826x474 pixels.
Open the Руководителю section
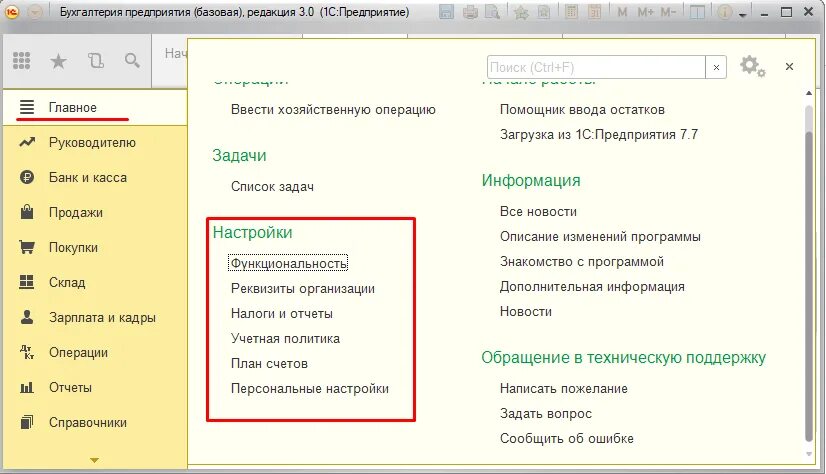tap(95, 143)
